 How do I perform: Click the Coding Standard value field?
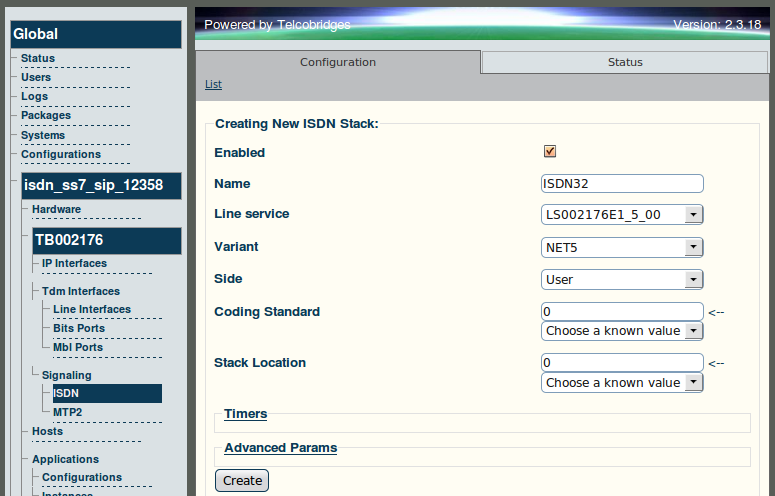click(x=622, y=311)
